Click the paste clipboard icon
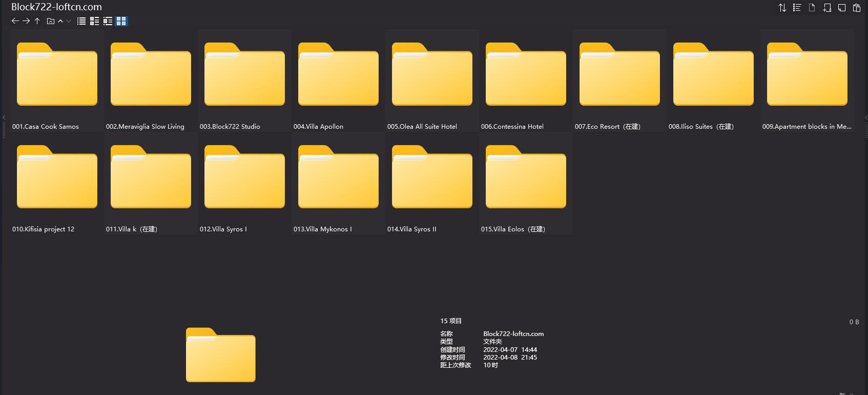 click(856, 8)
